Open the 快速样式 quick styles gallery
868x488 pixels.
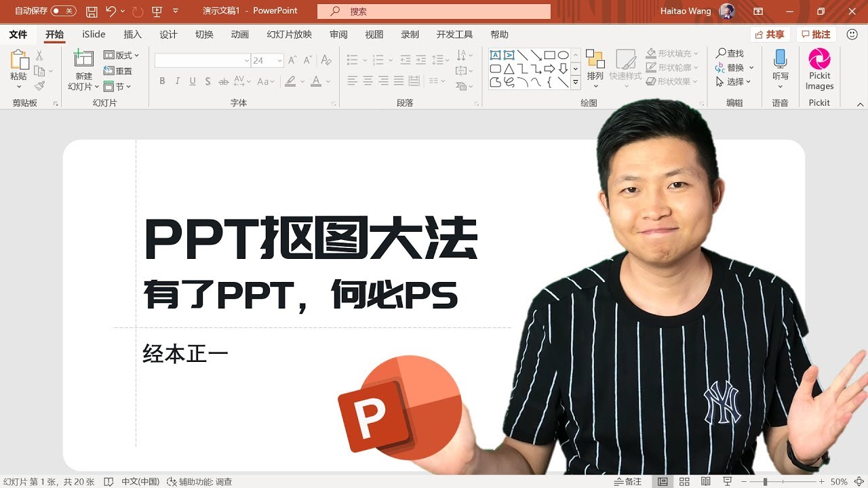tap(625, 68)
